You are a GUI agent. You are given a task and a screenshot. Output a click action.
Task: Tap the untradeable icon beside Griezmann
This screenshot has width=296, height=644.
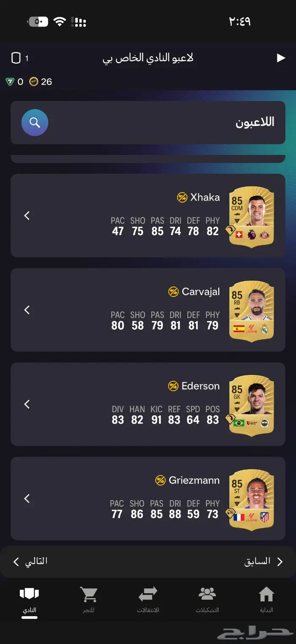[160, 480]
